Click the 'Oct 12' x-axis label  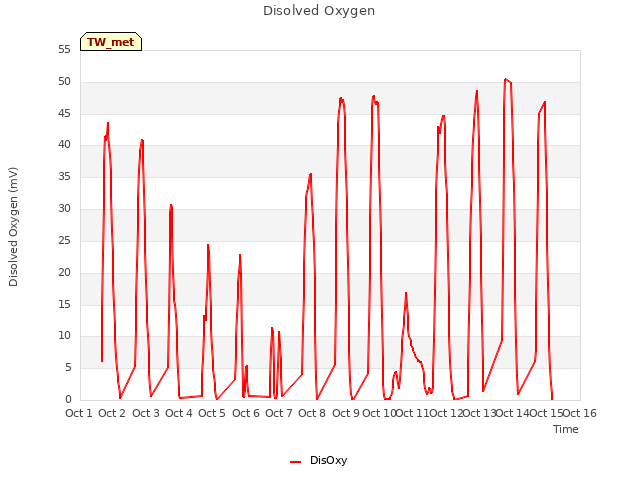(x=446, y=413)
